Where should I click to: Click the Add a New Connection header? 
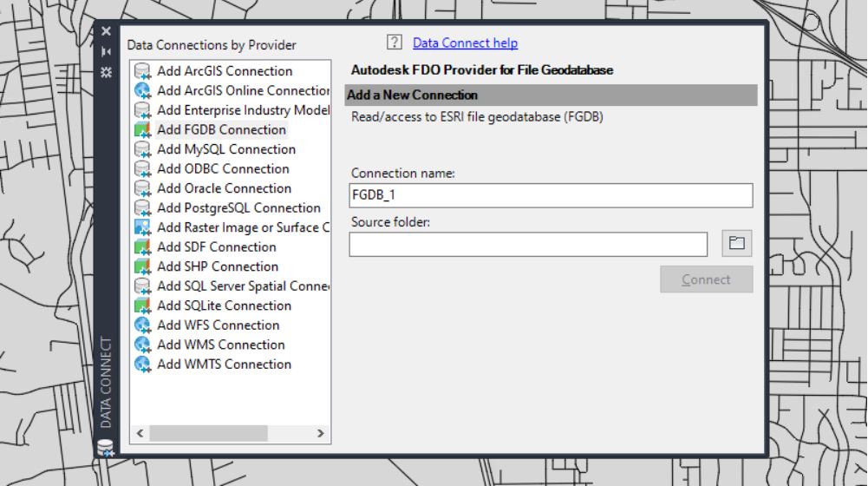(551, 95)
